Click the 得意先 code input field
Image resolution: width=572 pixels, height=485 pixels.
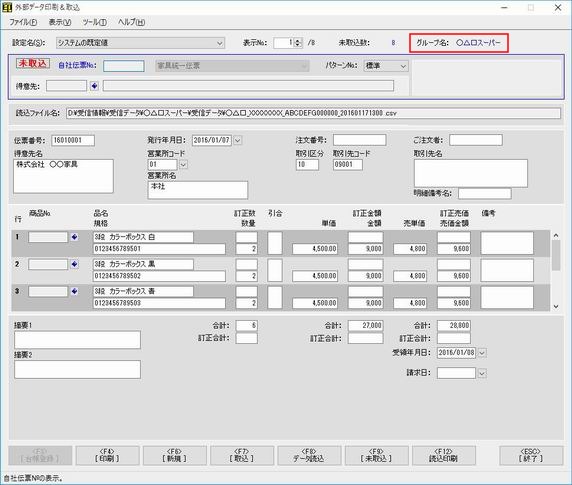point(66,86)
